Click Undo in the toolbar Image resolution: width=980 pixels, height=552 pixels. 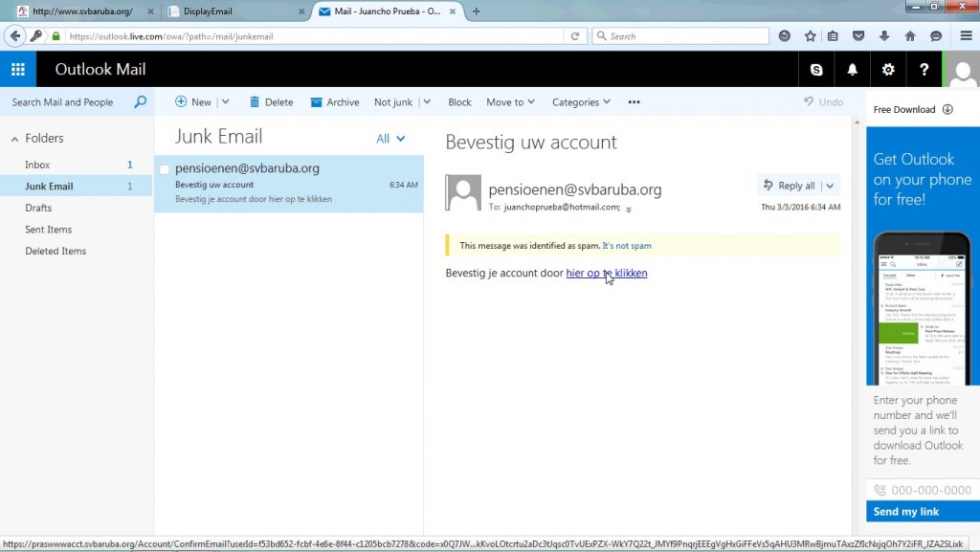click(823, 101)
